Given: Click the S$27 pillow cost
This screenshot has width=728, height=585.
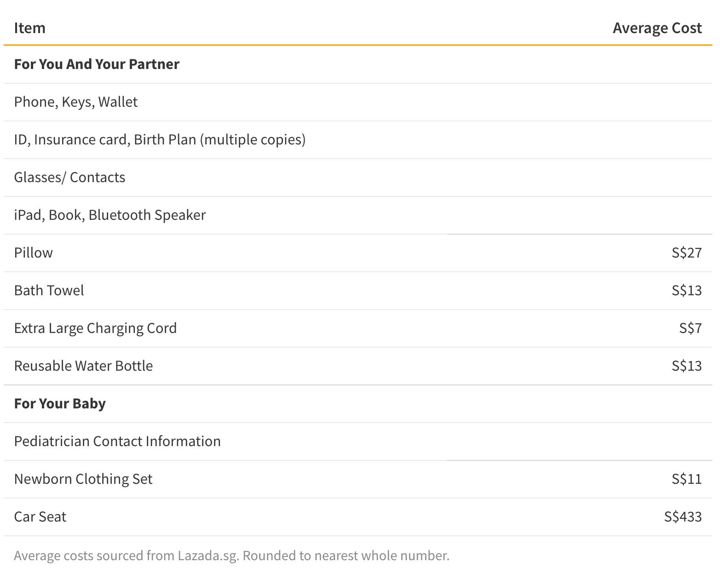Looking at the screenshot, I should click(x=687, y=253).
